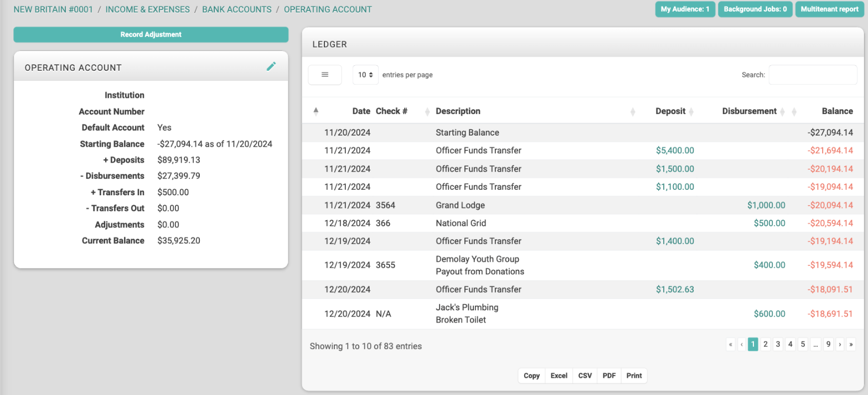Copy ledger table to clipboard
The image size is (868, 395).
point(531,376)
